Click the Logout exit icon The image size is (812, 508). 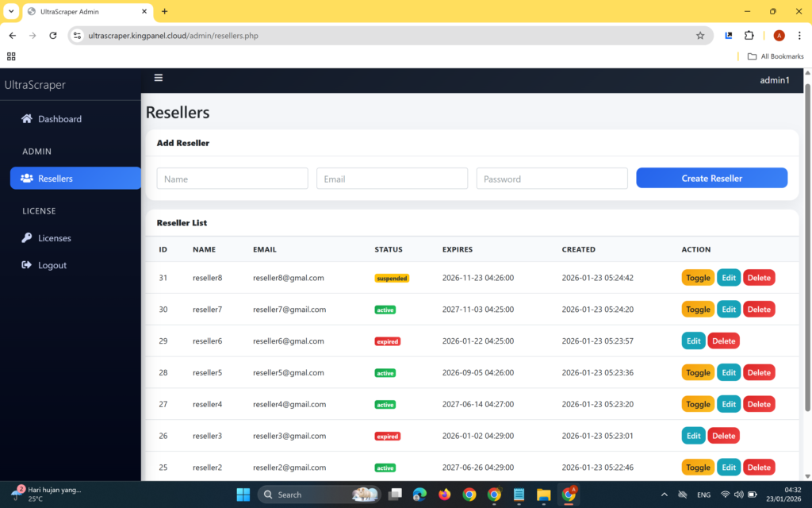(x=26, y=264)
